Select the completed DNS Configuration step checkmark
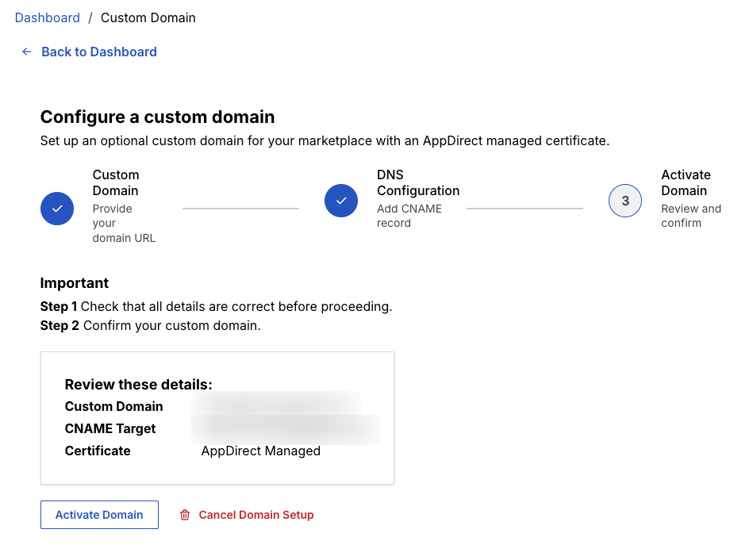Viewport: 753px width, 560px height. tap(341, 201)
